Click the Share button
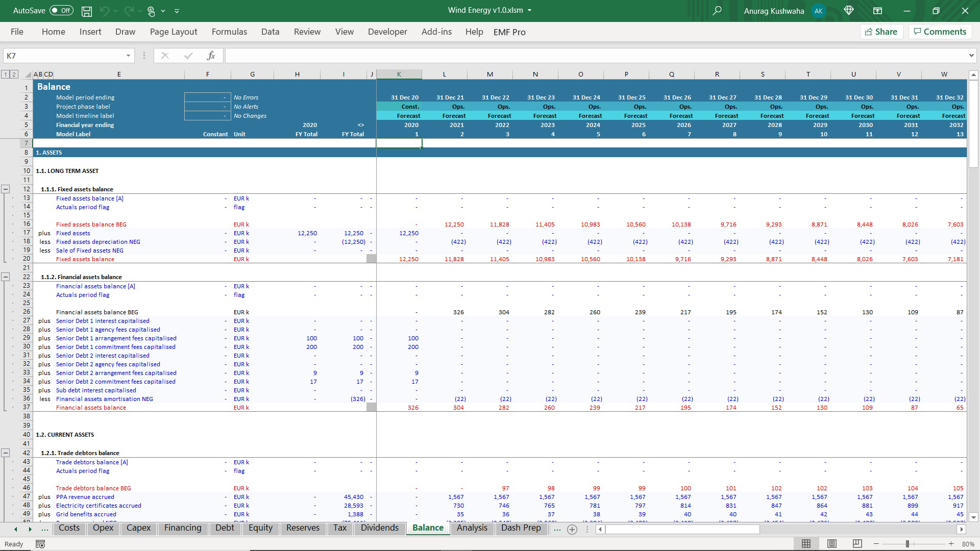 click(881, 32)
